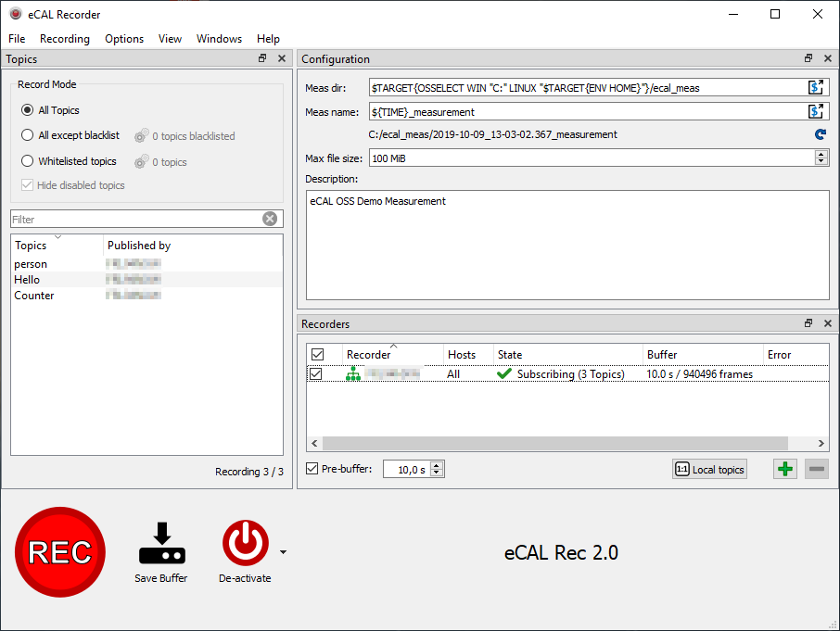This screenshot has height=631, width=840.
Task: Click the eCAL Recorder title bar icon
Action: (x=16, y=14)
